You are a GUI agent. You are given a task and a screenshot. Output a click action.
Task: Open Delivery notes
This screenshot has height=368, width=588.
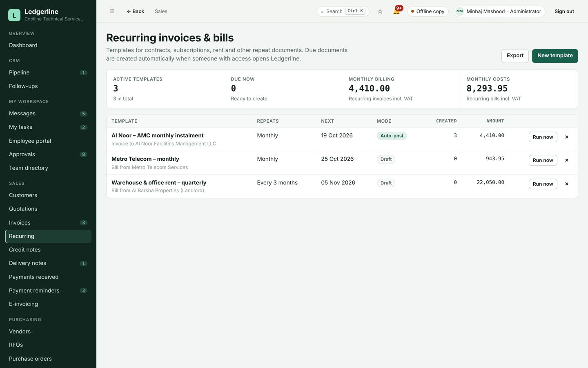(x=48, y=263)
